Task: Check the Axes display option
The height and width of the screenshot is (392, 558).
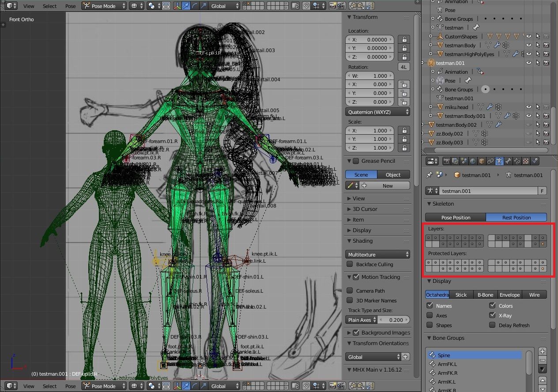Action: [430, 315]
